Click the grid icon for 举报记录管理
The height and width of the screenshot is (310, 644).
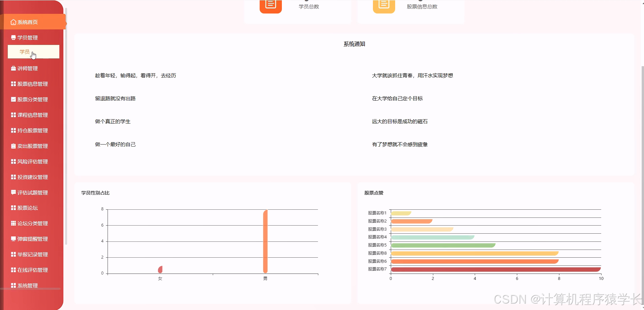13,254
